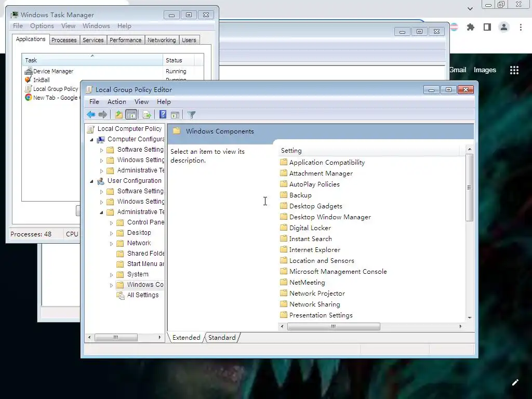Click the User Configuration icon in tree
The height and width of the screenshot is (399, 532).
point(100,181)
